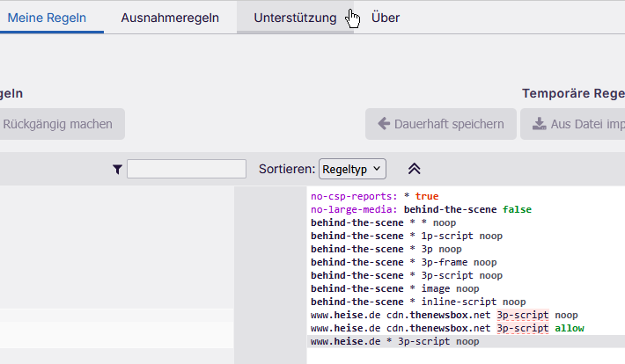Switch to the Meine Regeln tab

point(47,18)
